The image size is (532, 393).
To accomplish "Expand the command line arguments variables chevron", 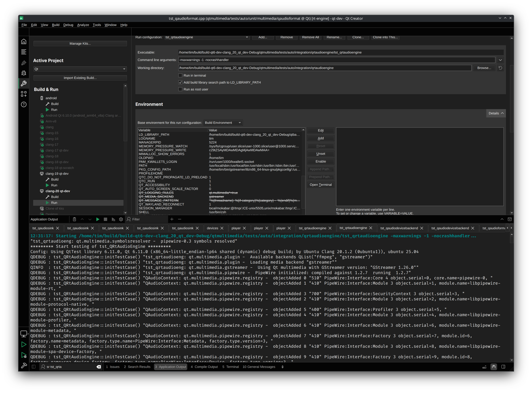I will pyautogui.click(x=500, y=60).
